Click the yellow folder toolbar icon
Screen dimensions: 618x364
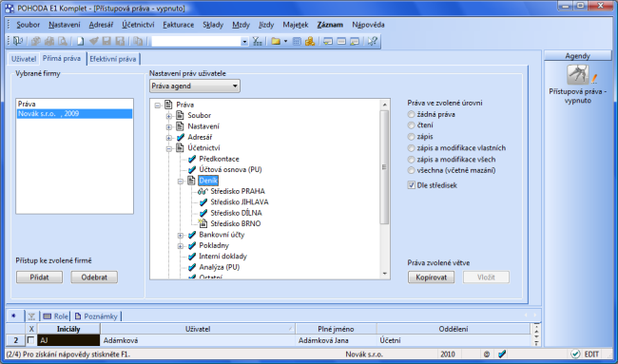pos(276,41)
